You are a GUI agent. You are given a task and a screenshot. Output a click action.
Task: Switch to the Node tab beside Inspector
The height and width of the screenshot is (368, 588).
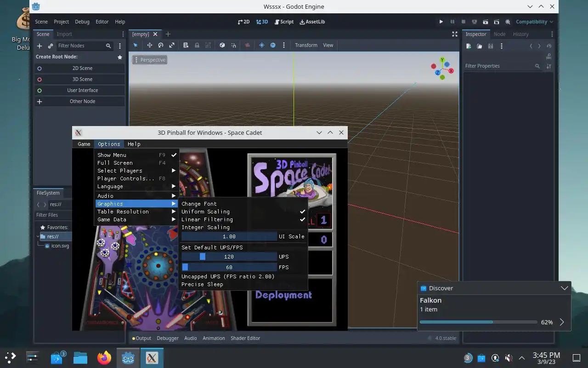tap(499, 34)
